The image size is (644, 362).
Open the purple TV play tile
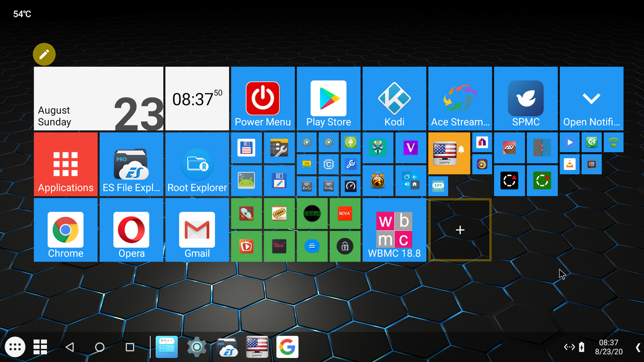pyautogui.click(x=482, y=164)
